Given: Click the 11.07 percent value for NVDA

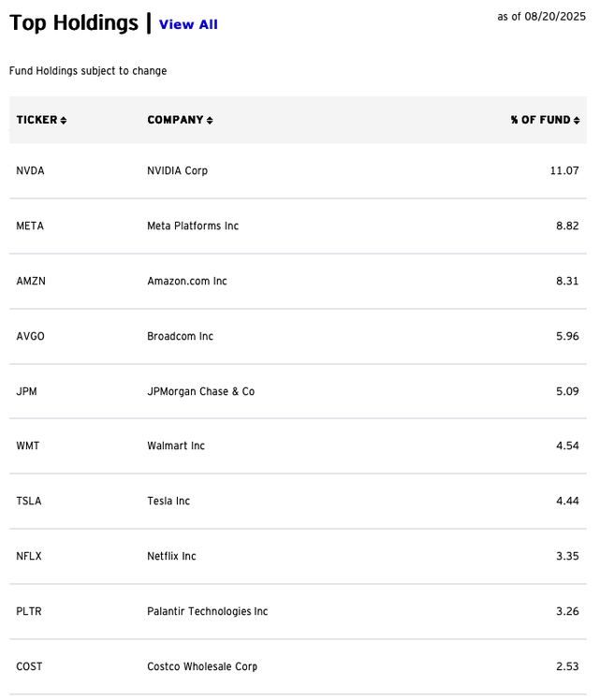Looking at the screenshot, I should [x=564, y=170].
